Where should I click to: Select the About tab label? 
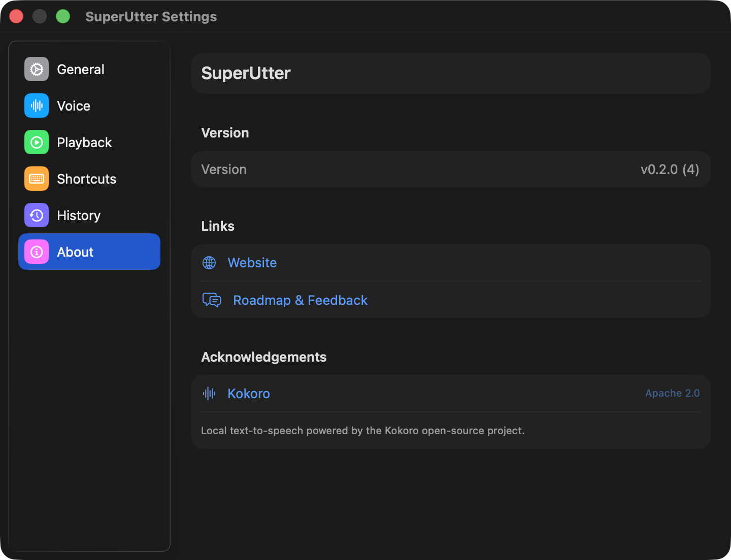(x=75, y=252)
